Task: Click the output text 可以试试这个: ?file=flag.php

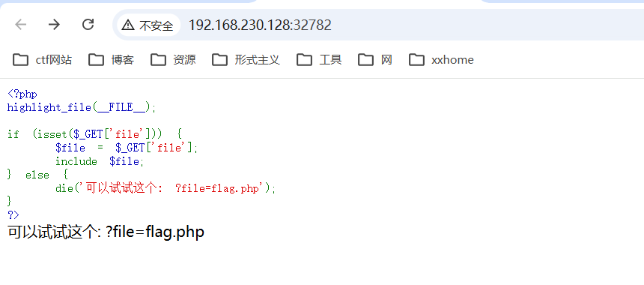Action: (x=106, y=232)
